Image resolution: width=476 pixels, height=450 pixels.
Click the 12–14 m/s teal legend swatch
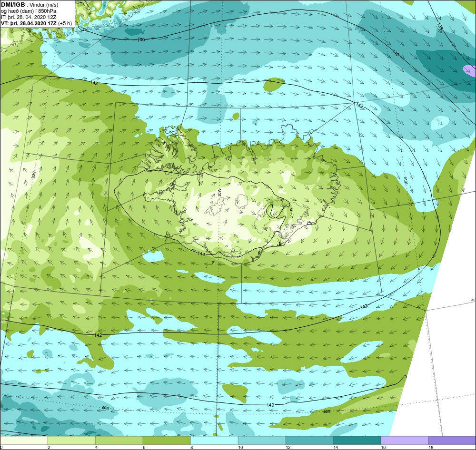coord(309,440)
